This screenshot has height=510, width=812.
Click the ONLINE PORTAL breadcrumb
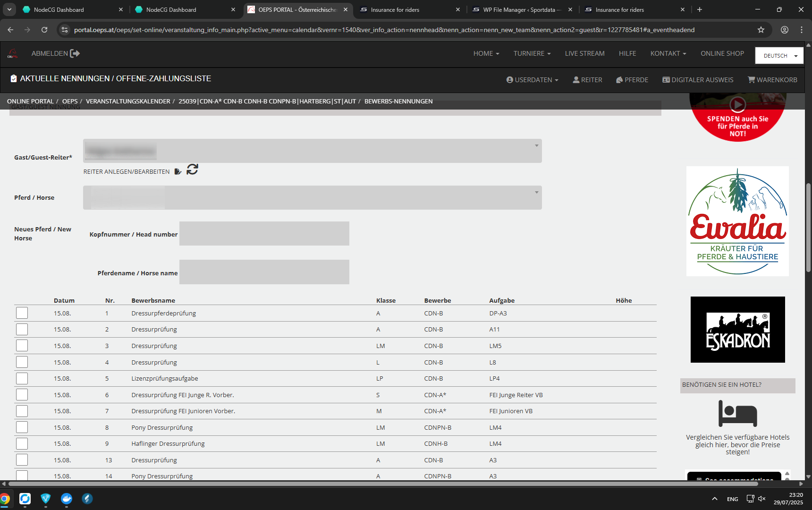point(30,101)
